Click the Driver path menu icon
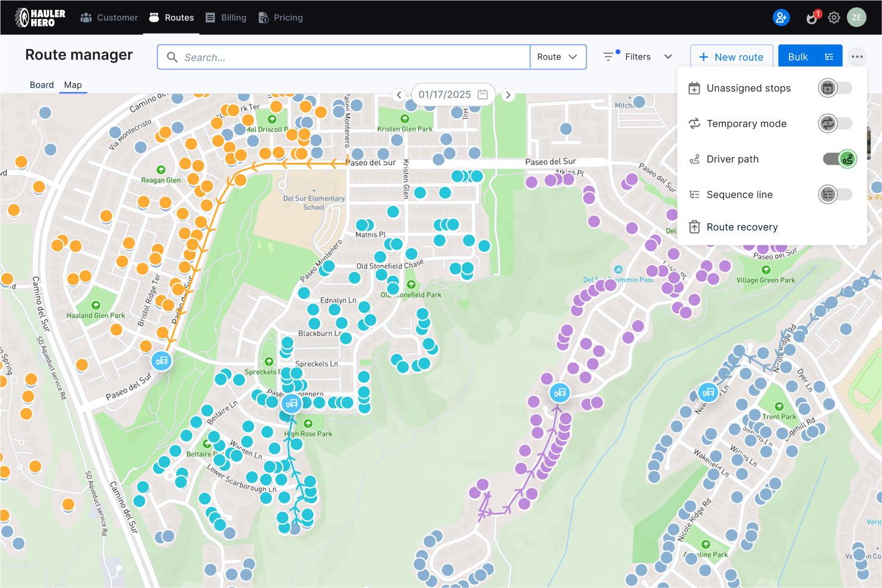 click(694, 159)
